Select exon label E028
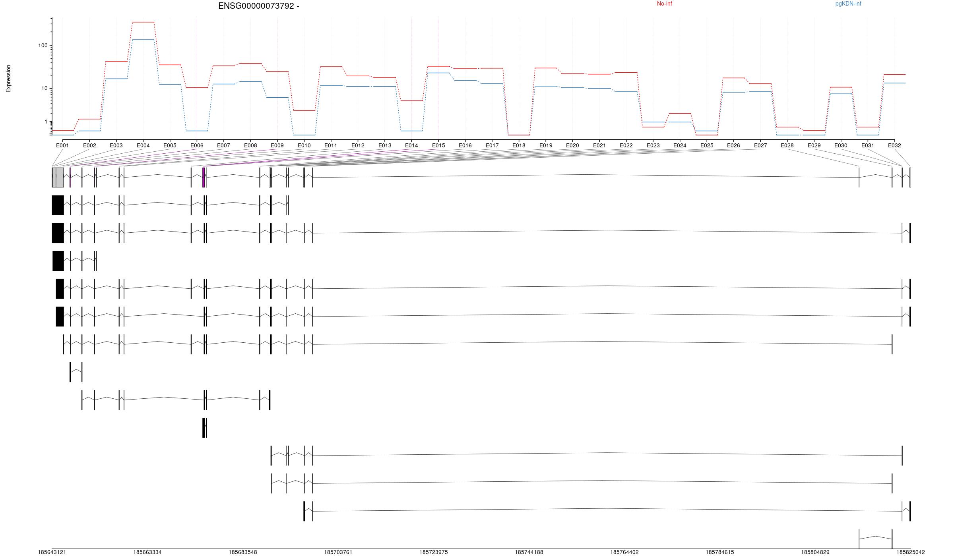The image size is (954, 560). [787, 145]
